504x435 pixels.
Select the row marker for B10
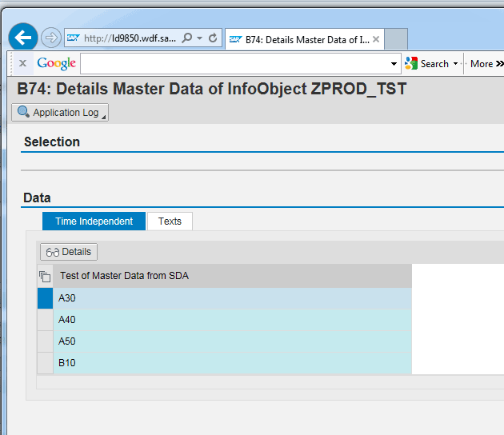[45, 363]
